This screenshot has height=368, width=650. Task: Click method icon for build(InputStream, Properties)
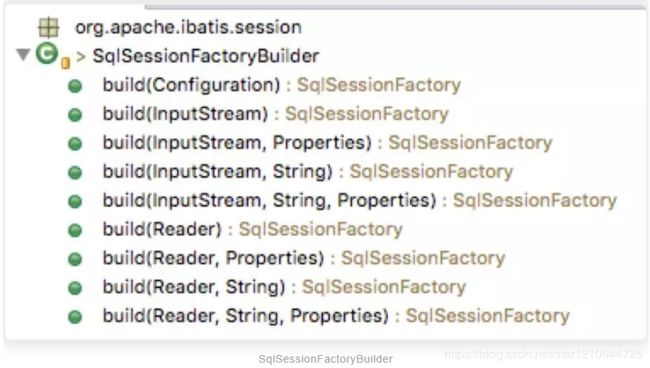coord(75,144)
